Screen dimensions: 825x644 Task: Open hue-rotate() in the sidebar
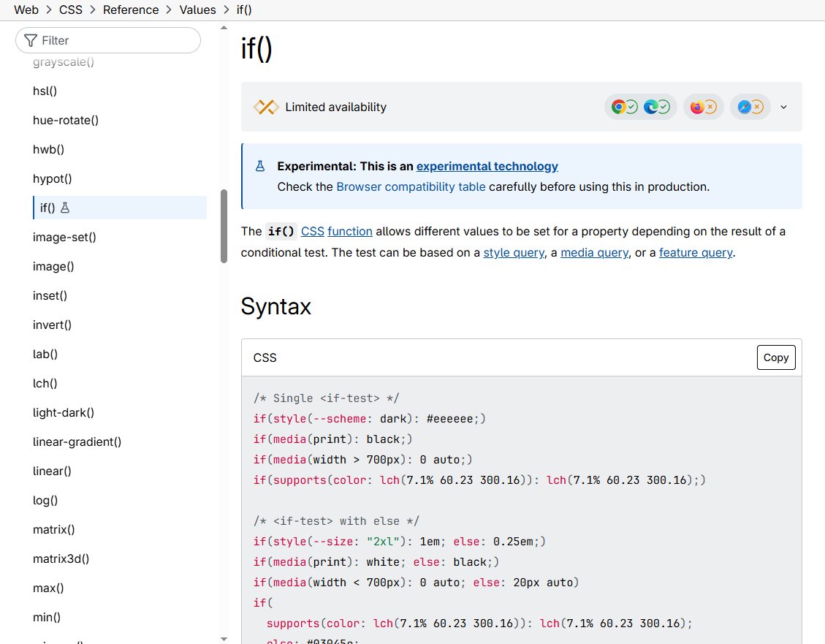(66, 120)
